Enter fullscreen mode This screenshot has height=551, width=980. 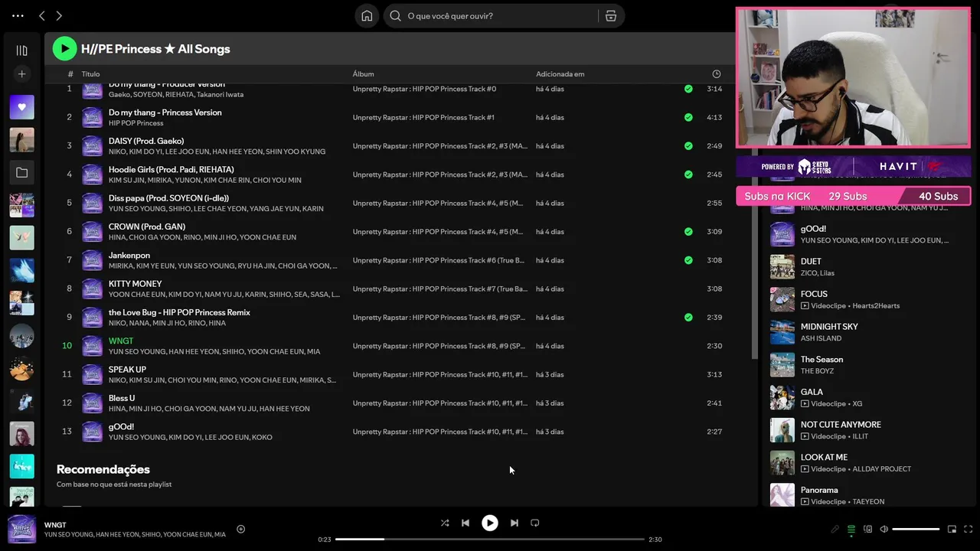pyautogui.click(x=968, y=529)
